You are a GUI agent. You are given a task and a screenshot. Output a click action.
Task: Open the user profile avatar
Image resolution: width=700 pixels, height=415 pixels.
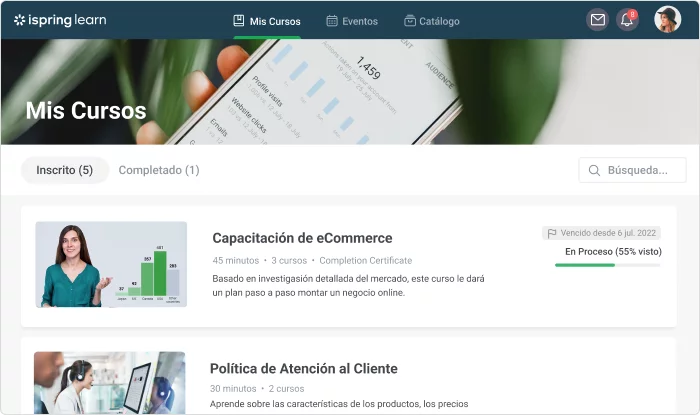click(667, 20)
